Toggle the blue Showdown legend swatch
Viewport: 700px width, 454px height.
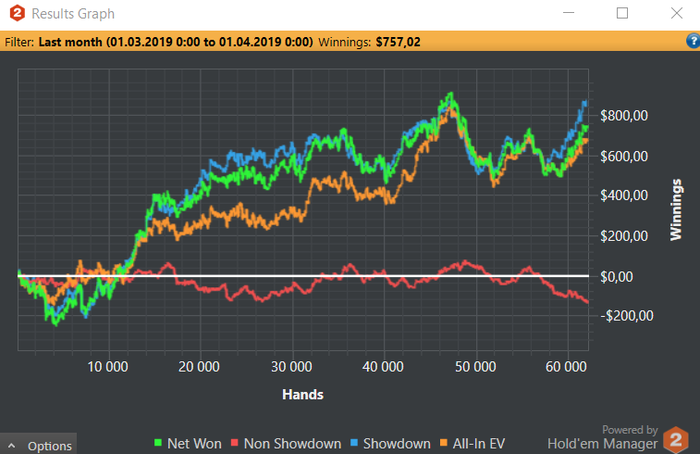tap(354, 443)
